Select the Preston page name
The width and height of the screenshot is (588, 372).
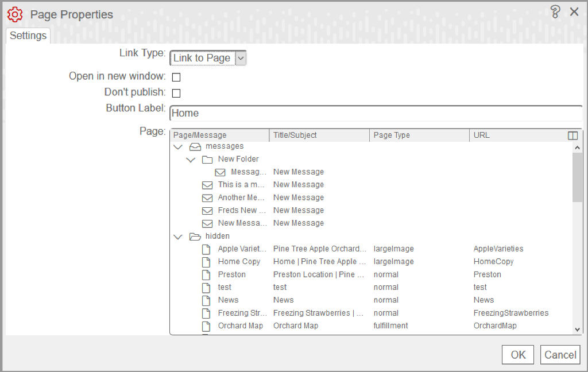coord(232,274)
